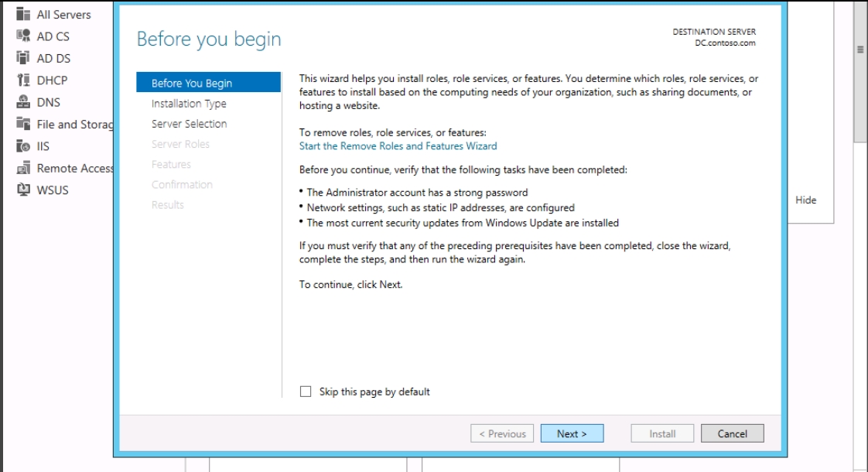The height and width of the screenshot is (472, 868).
Task: Select the AD CS role icon
Action: click(22, 36)
